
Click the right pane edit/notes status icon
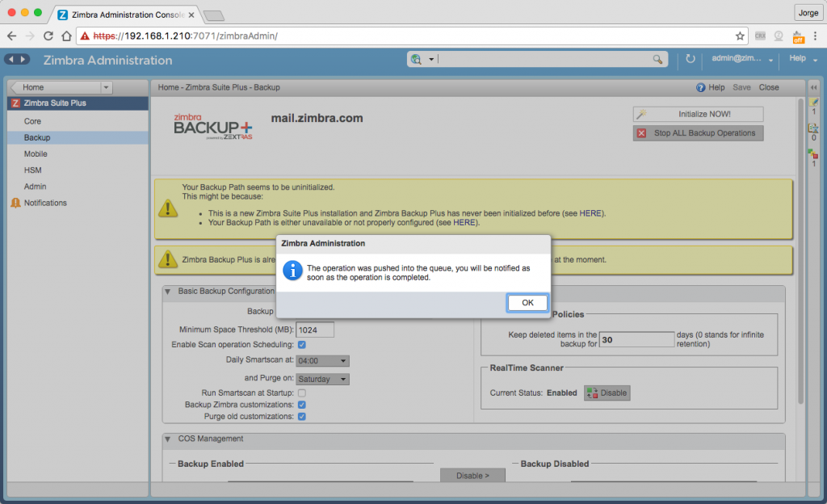pyautogui.click(x=814, y=103)
